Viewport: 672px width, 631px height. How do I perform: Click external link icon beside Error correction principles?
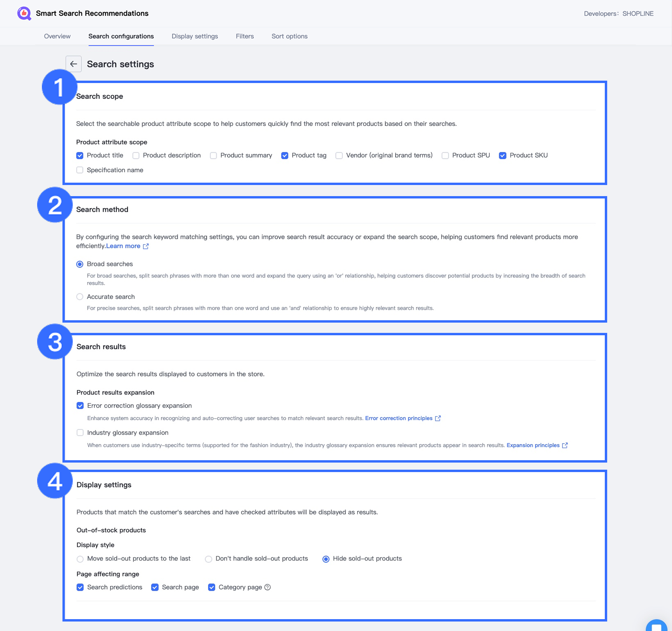pos(438,418)
